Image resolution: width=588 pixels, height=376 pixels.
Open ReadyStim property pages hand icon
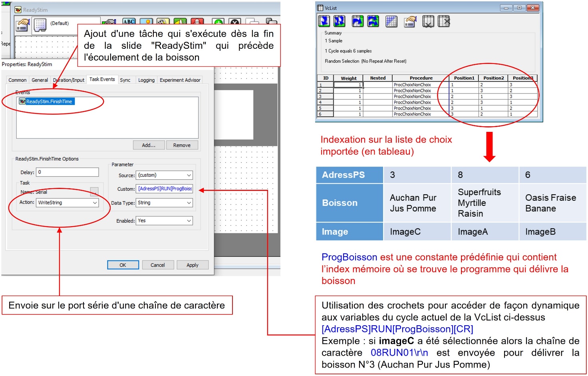click(x=23, y=25)
